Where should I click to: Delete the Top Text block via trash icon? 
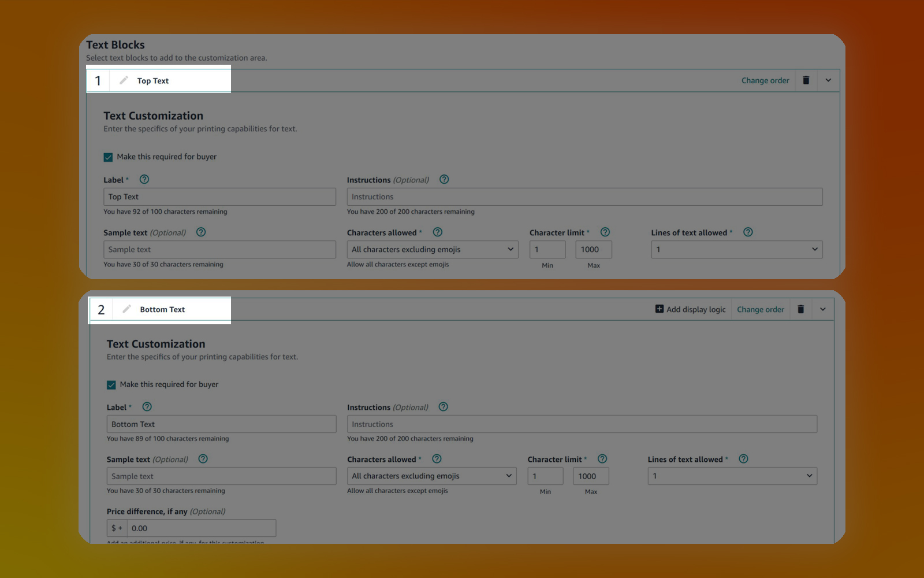[806, 80]
